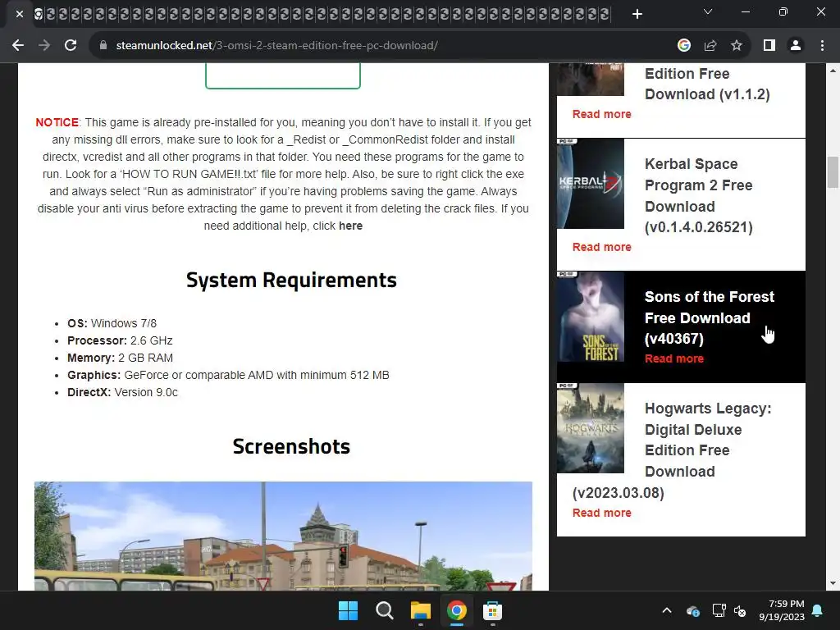Click Read more under Sons of the Forest
Screen dimensions: 840x630
click(x=674, y=358)
